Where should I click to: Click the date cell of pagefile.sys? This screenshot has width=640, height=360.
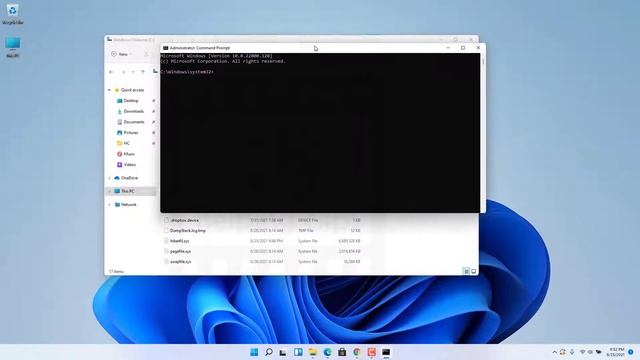[267, 251]
